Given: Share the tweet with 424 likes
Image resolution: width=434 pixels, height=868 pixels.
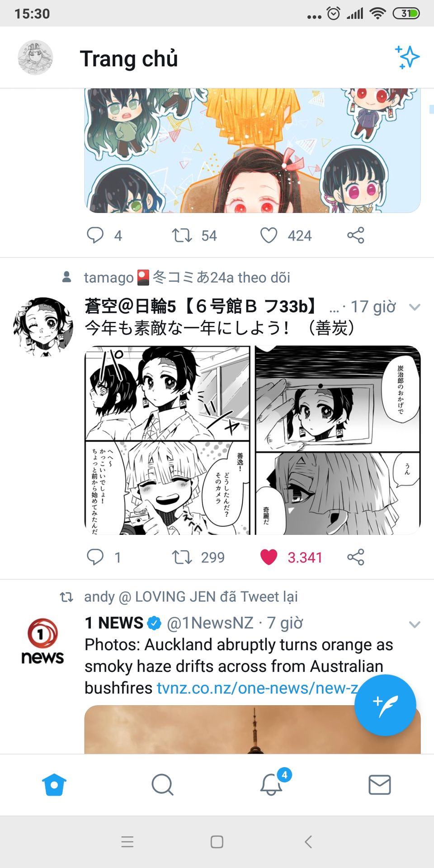Looking at the screenshot, I should pos(356,235).
